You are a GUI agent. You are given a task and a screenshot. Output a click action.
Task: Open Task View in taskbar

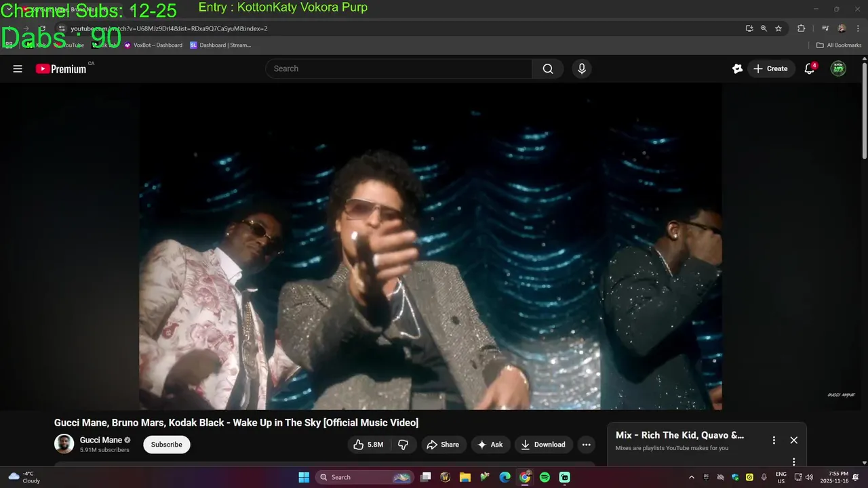point(425,477)
